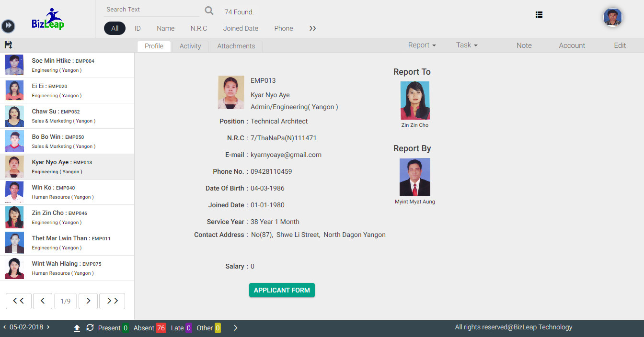Refresh attendance data with the refresh icon
This screenshot has height=337, width=644.
(x=90, y=328)
